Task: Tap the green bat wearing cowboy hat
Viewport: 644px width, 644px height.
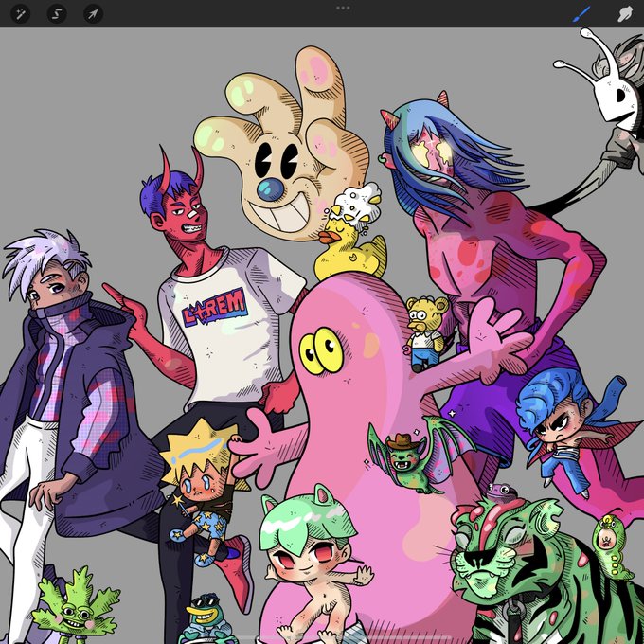Action: click(415, 456)
